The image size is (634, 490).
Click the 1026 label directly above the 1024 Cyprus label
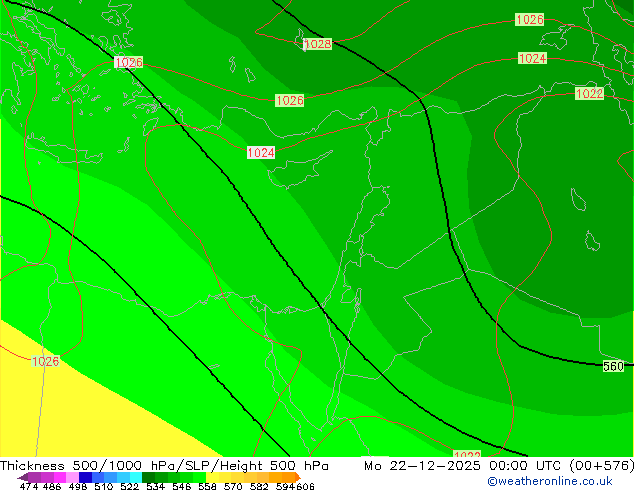(x=290, y=100)
